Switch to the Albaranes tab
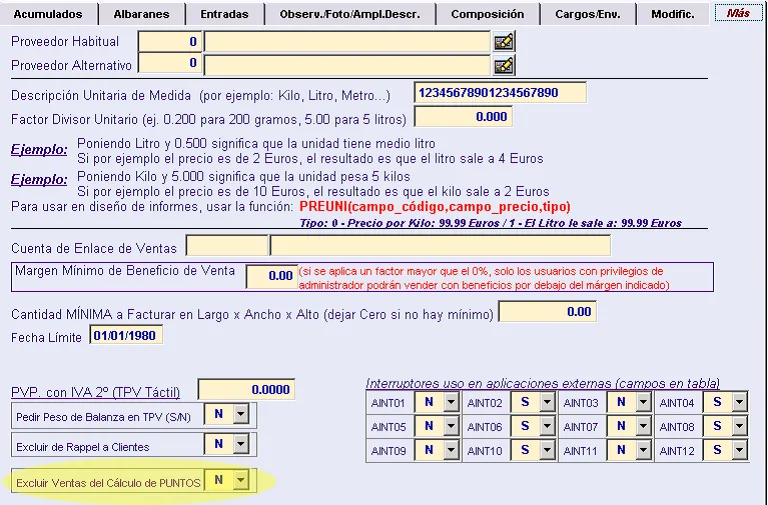This screenshot has height=505, width=768. click(141, 14)
